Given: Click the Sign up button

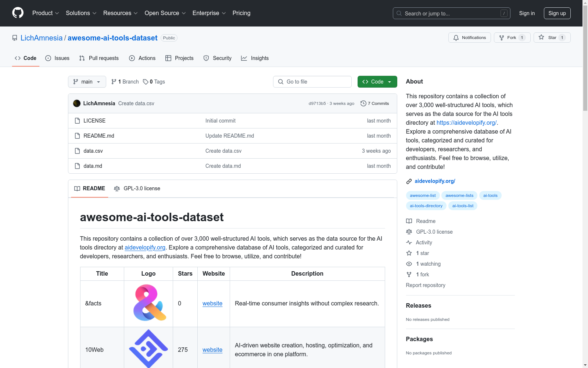Looking at the screenshot, I should (x=557, y=13).
